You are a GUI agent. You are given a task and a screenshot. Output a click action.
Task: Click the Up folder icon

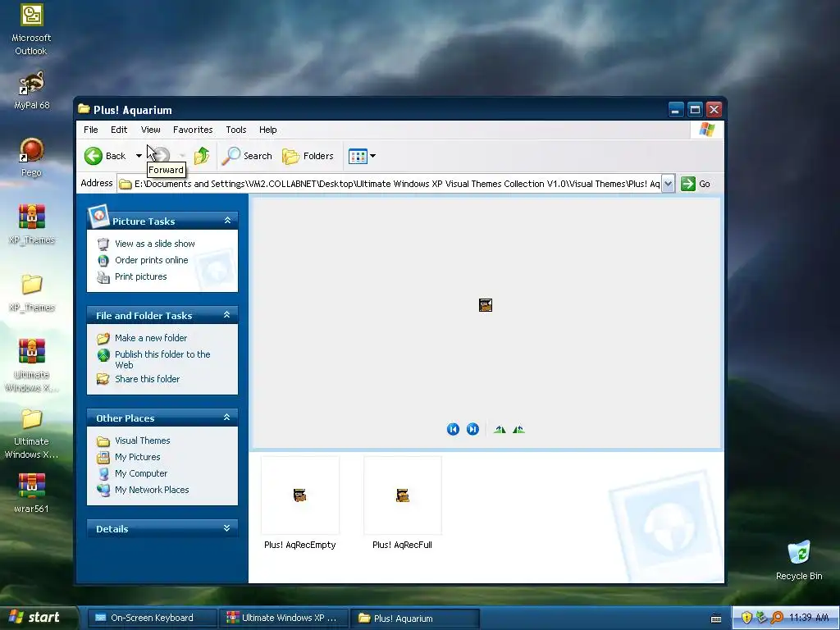pos(202,156)
